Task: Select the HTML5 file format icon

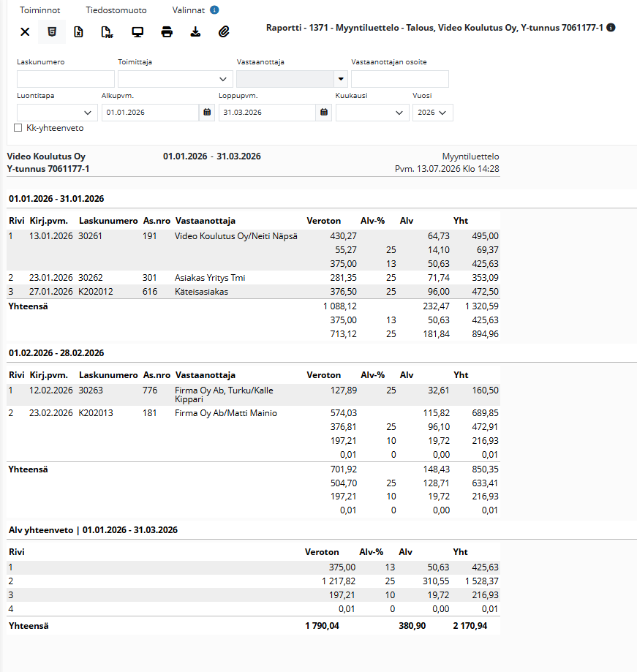Action: (x=52, y=31)
